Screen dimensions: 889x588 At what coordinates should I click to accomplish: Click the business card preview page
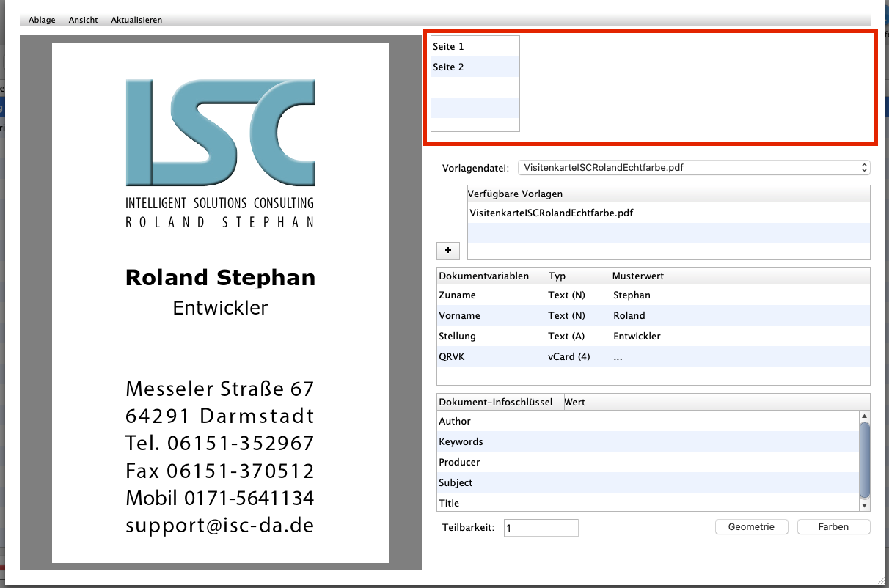[x=220, y=303]
